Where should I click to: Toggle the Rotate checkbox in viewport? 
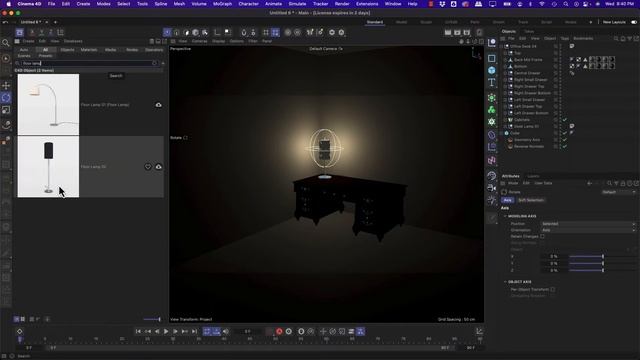[185, 138]
